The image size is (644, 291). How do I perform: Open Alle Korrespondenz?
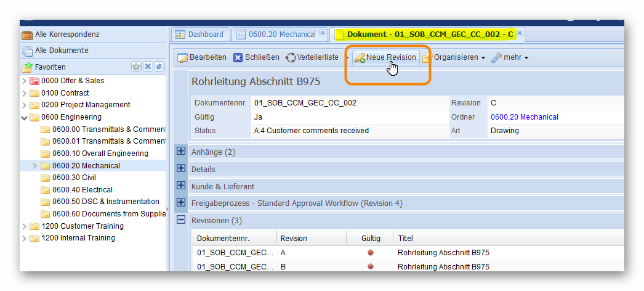tap(66, 35)
